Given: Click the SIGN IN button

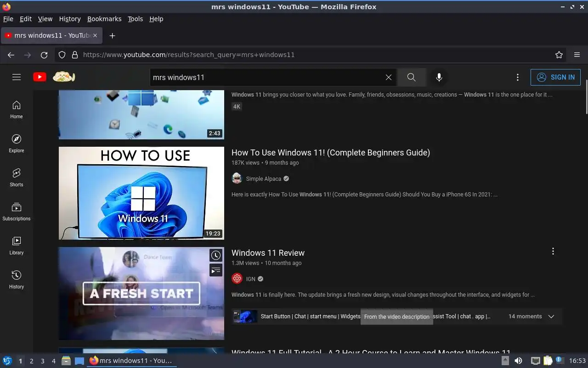Looking at the screenshot, I should (x=555, y=77).
